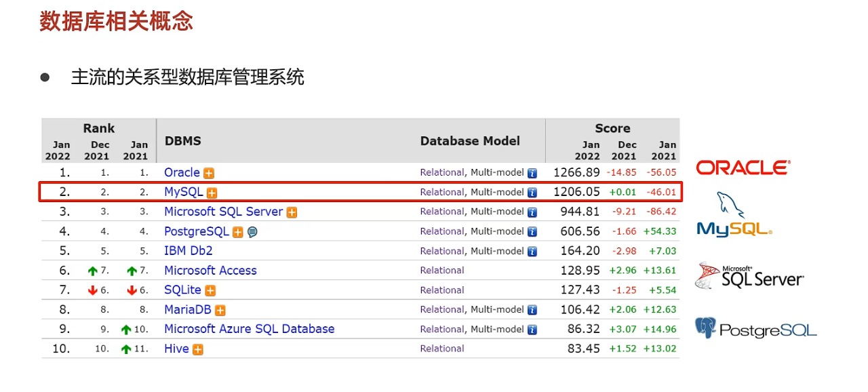The height and width of the screenshot is (392, 868).
Task: Open the info icon in MariaDB row
Action: tap(532, 310)
